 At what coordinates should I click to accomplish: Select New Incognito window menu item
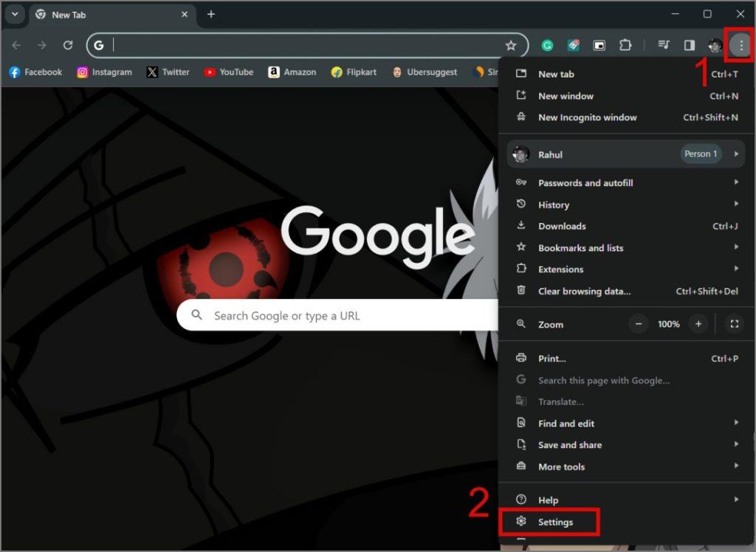click(626, 117)
